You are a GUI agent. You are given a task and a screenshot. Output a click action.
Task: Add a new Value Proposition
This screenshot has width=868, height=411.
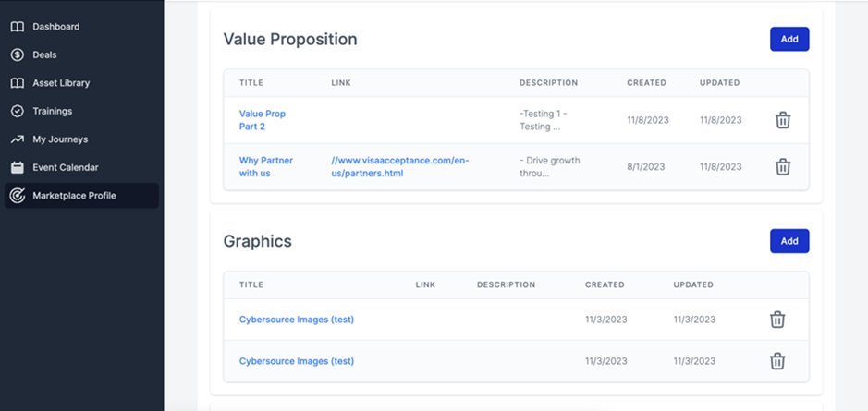pyautogui.click(x=789, y=39)
